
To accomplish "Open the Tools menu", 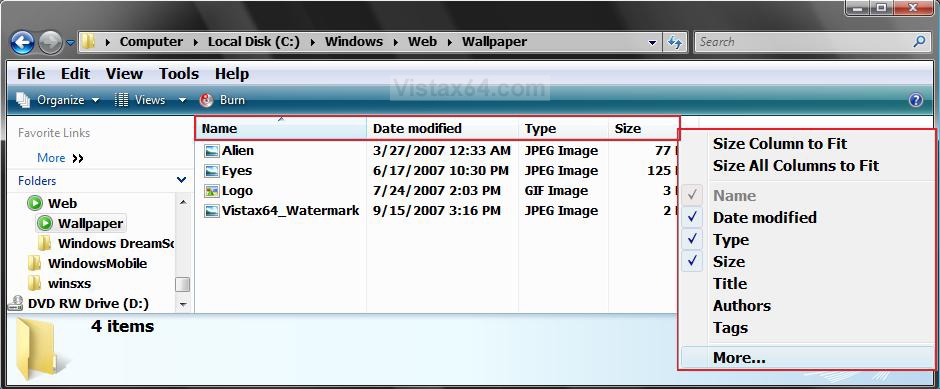I will [179, 74].
